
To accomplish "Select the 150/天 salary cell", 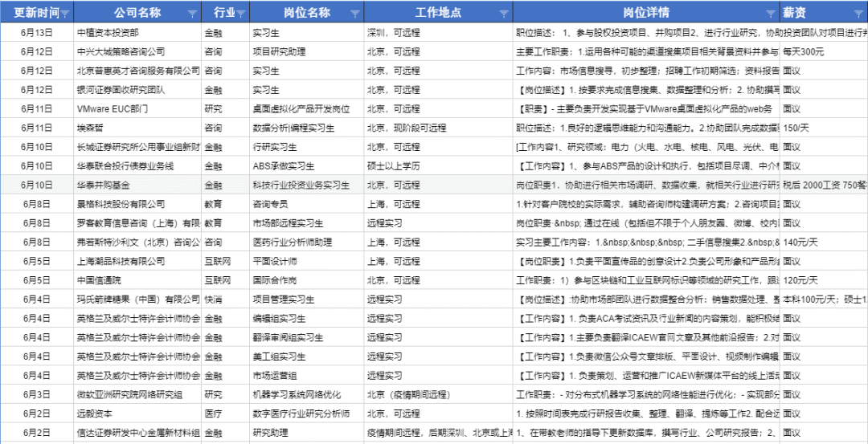I will coord(824,128).
